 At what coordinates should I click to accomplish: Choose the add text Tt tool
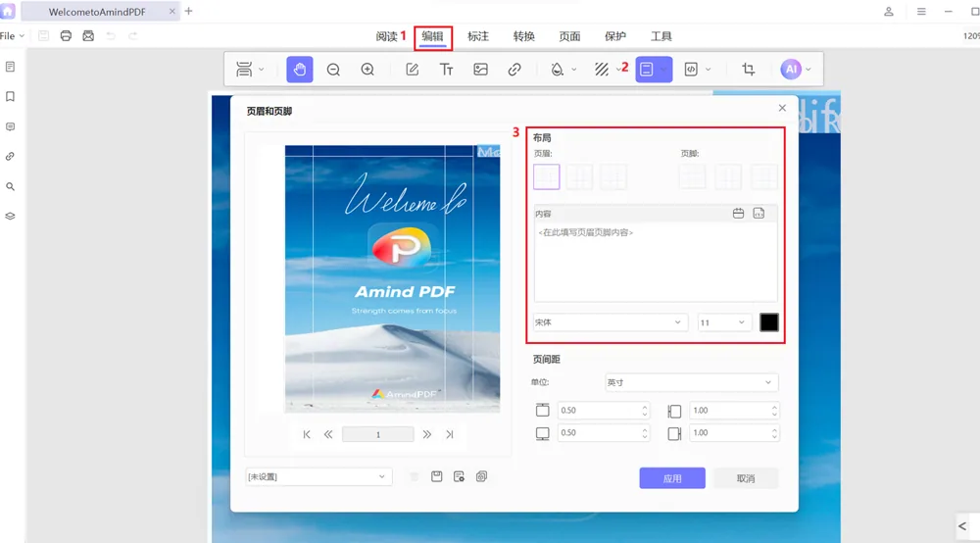pos(446,70)
